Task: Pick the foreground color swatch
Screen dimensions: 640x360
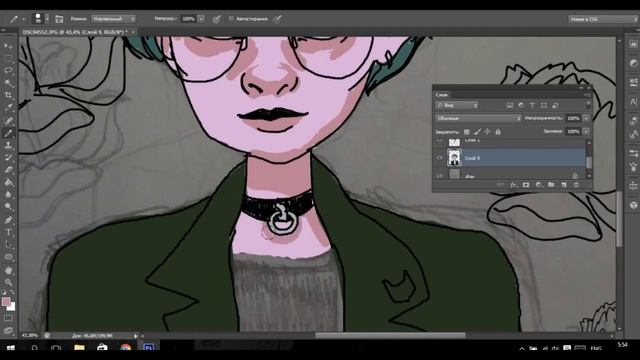Action: [x=6, y=302]
